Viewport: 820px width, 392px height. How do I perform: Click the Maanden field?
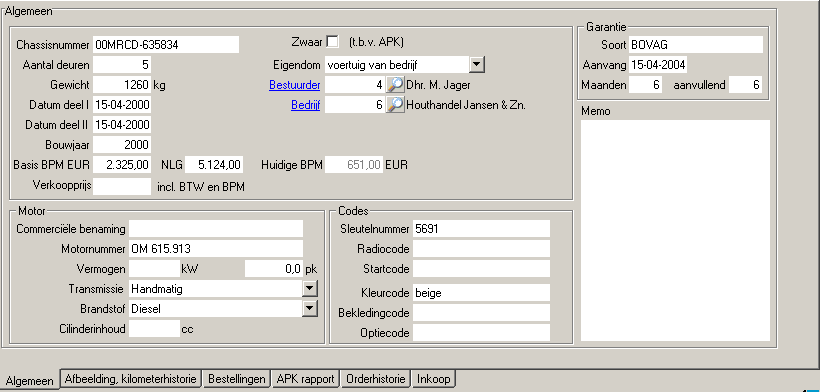tap(645, 85)
